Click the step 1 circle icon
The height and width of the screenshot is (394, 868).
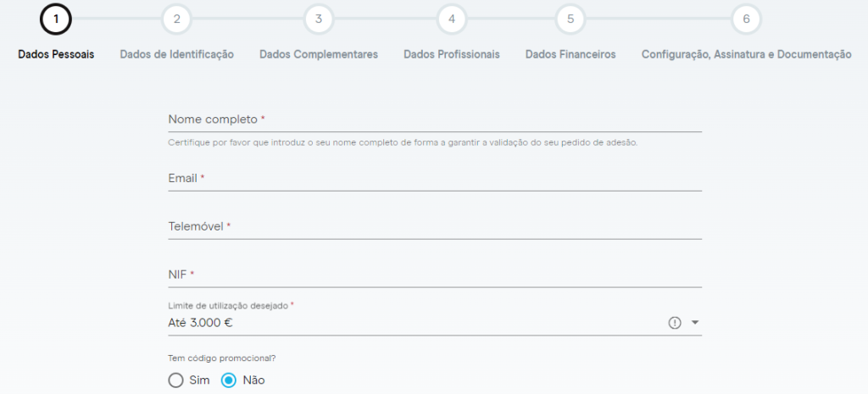click(56, 19)
